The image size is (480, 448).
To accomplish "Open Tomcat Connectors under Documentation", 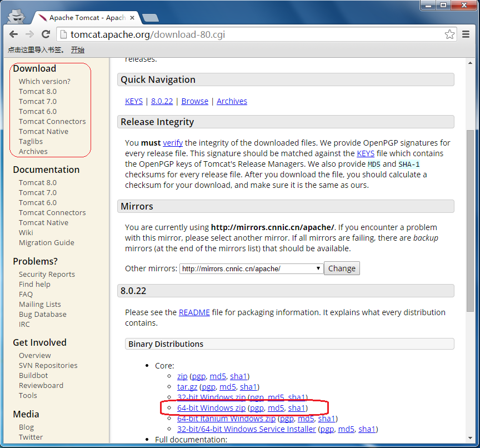I will point(52,212).
